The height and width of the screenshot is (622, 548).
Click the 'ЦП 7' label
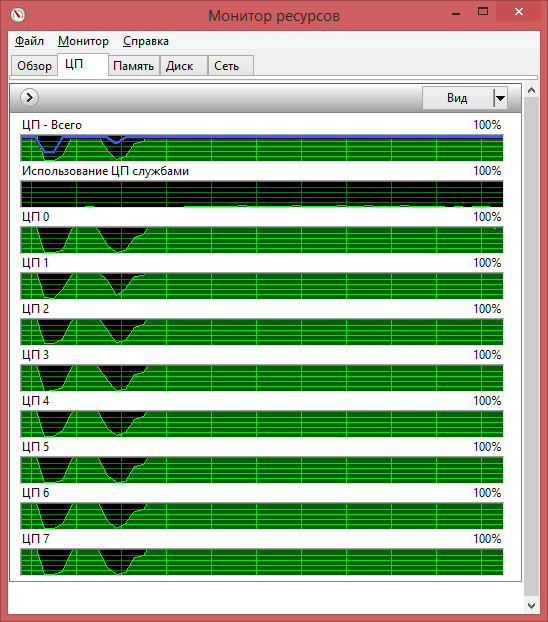(35, 539)
